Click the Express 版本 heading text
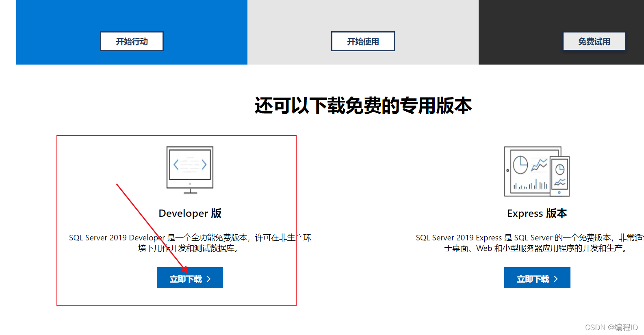 point(537,213)
